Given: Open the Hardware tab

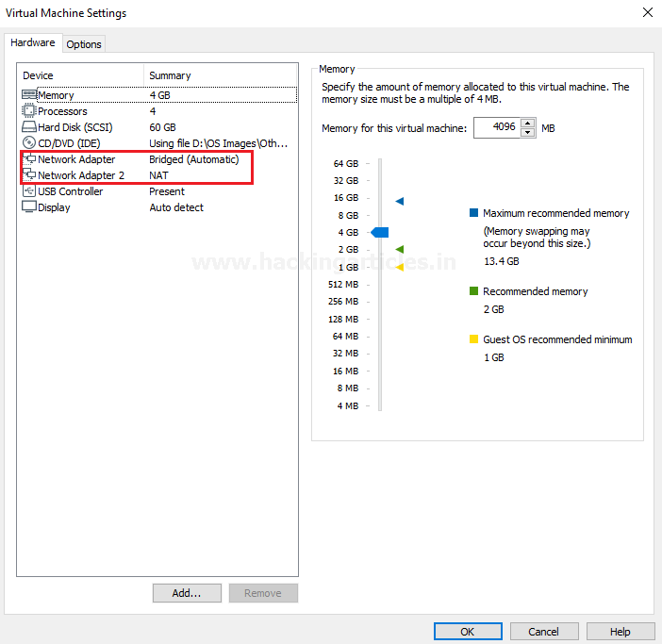Looking at the screenshot, I should tap(32, 43).
